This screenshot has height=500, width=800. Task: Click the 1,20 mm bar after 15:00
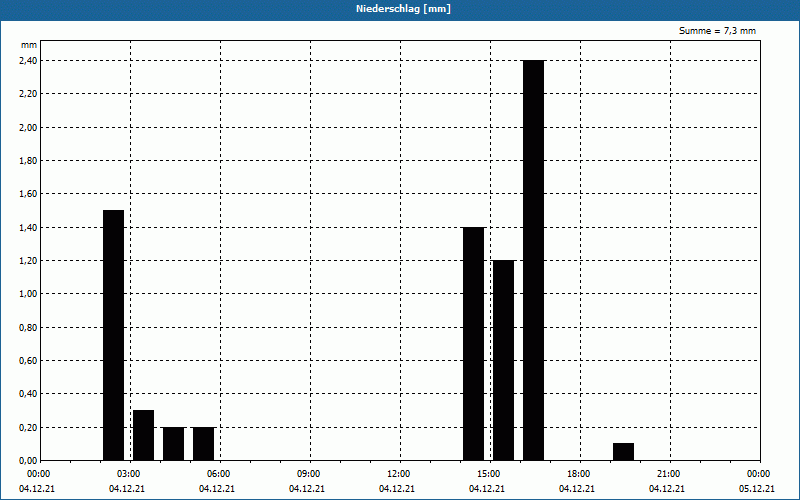pos(504,360)
